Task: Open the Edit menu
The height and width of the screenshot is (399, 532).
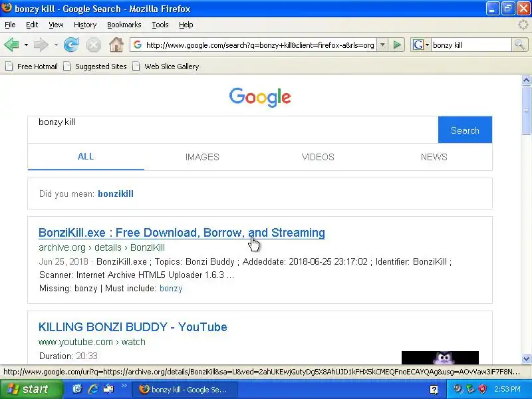Action: click(32, 25)
